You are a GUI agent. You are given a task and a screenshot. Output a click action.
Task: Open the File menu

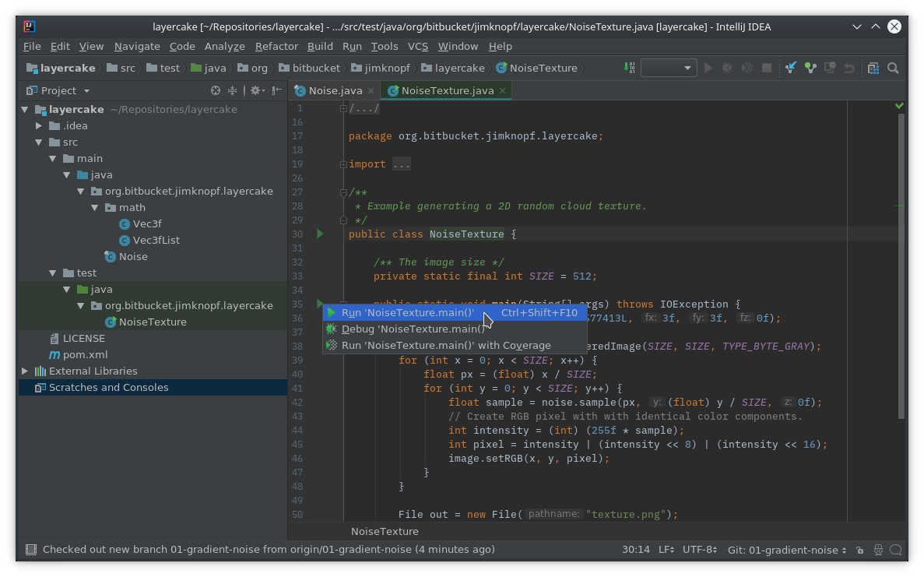click(32, 46)
